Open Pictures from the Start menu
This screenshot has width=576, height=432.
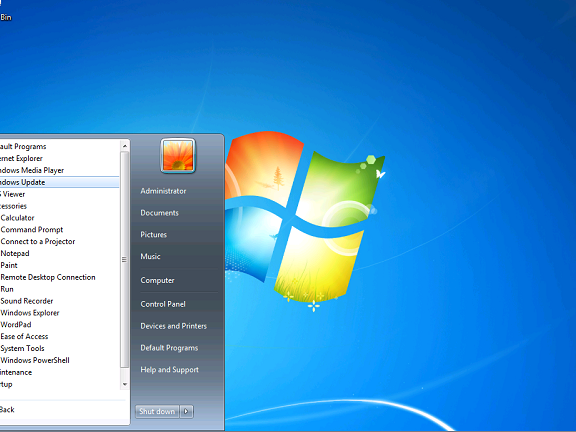[x=154, y=234]
